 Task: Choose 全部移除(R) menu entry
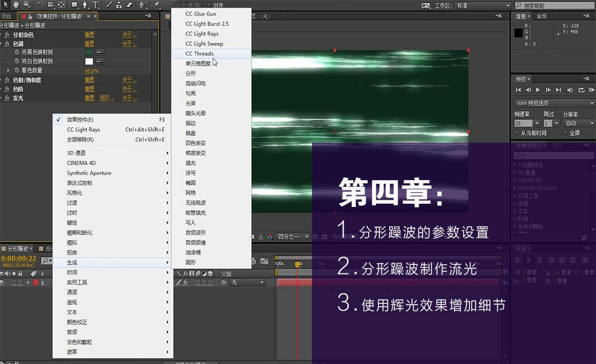coord(113,139)
